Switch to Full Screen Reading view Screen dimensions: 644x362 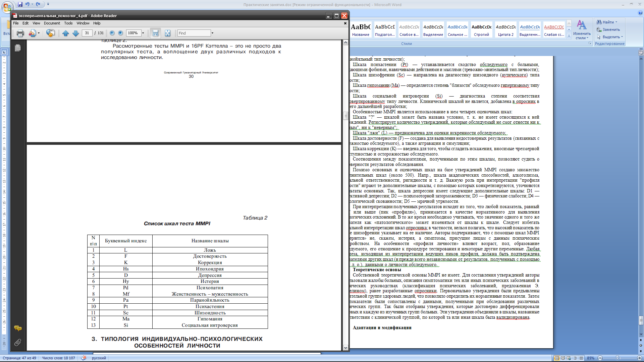point(563,358)
